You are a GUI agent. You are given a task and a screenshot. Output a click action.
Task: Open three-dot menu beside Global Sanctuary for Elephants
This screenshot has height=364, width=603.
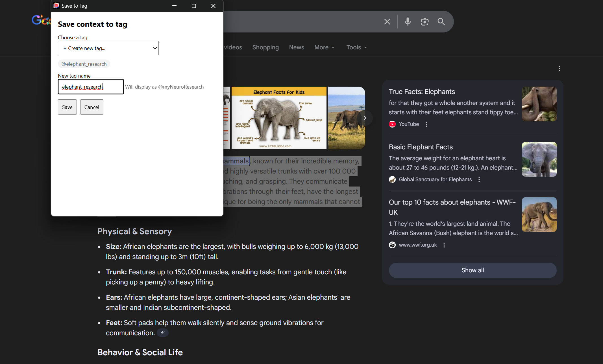click(479, 179)
